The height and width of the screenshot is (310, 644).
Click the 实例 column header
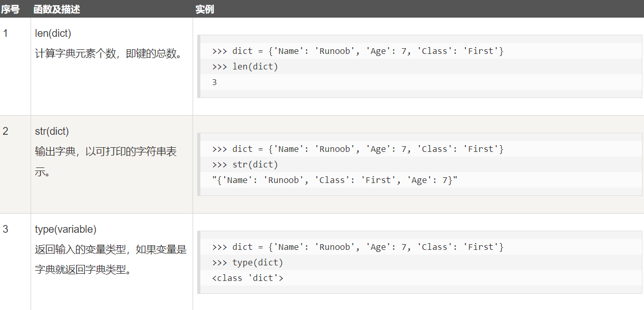click(x=204, y=9)
